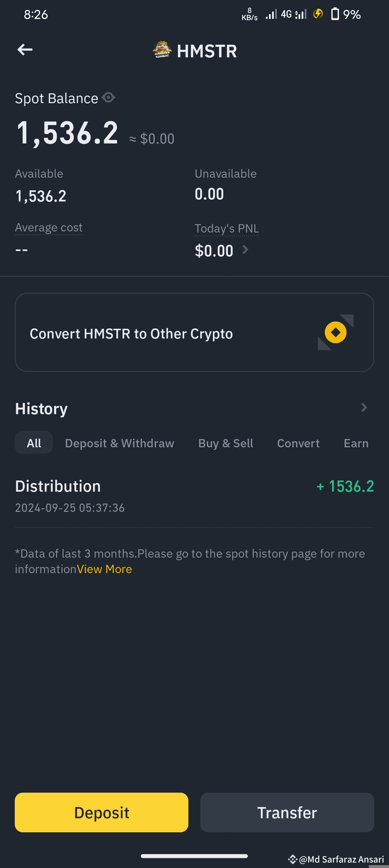The image size is (389, 868).
Task: Select the All history tab
Action: (34, 443)
